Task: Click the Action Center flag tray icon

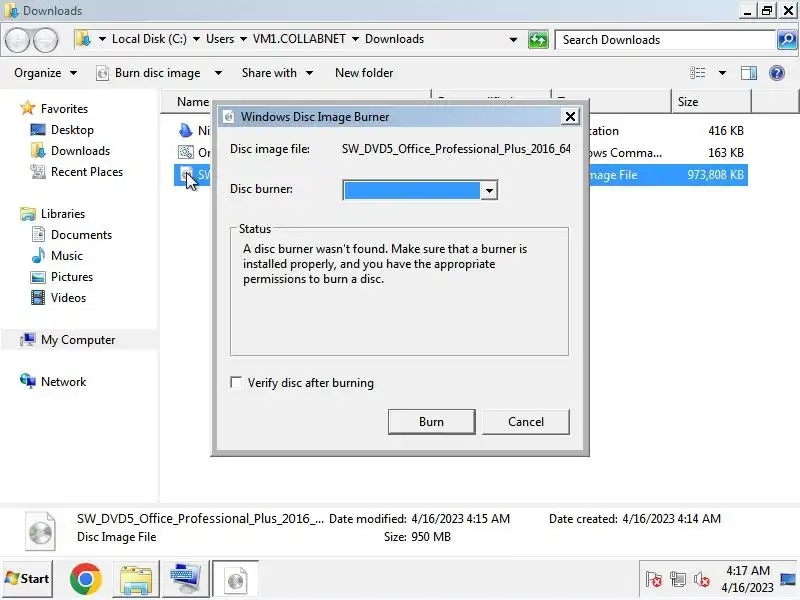Action: [654, 580]
